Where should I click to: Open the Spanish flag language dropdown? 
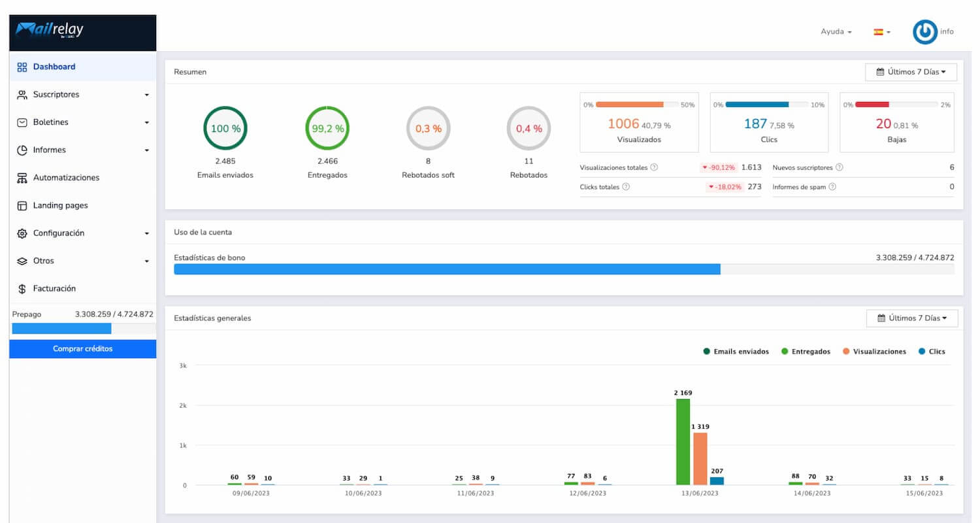(x=882, y=31)
